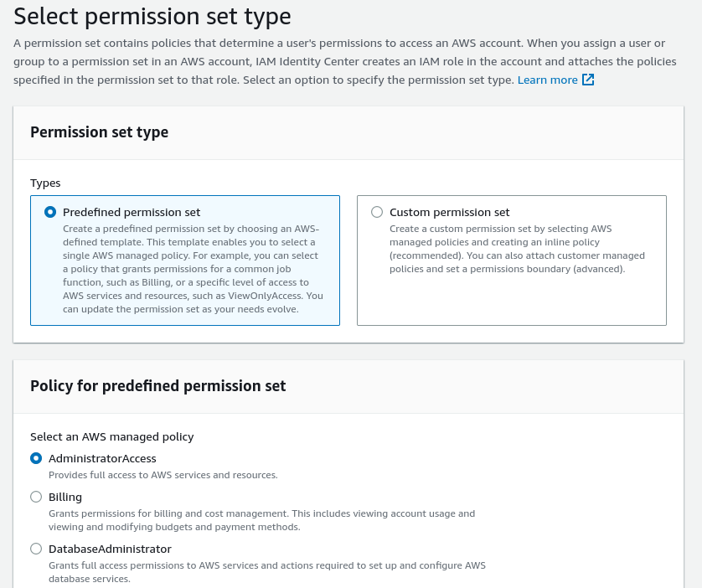Choose the Billing policy radio button

coord(36,497)
